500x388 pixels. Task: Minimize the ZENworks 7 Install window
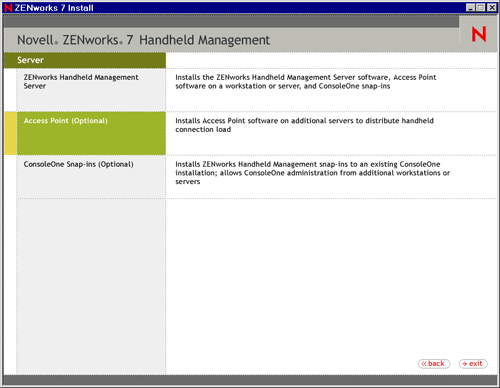point(470,8)
